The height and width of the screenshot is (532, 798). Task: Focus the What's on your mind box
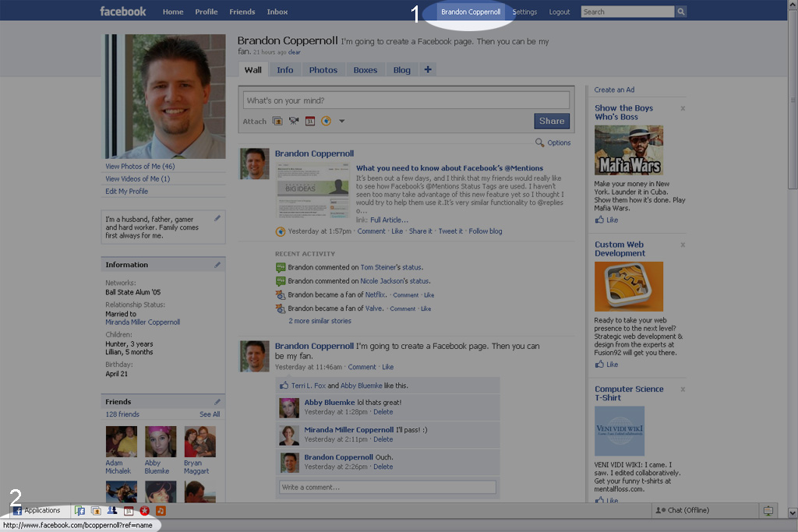(406, 100)
